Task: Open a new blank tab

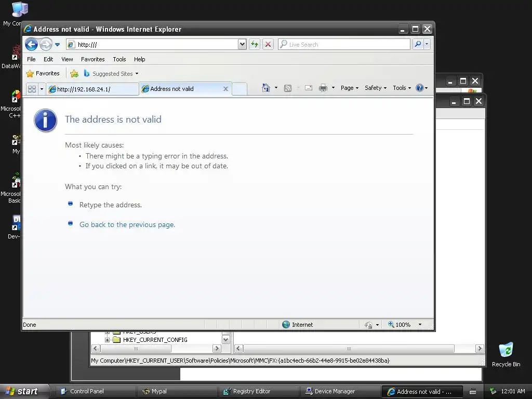Action: coord(240,89)
